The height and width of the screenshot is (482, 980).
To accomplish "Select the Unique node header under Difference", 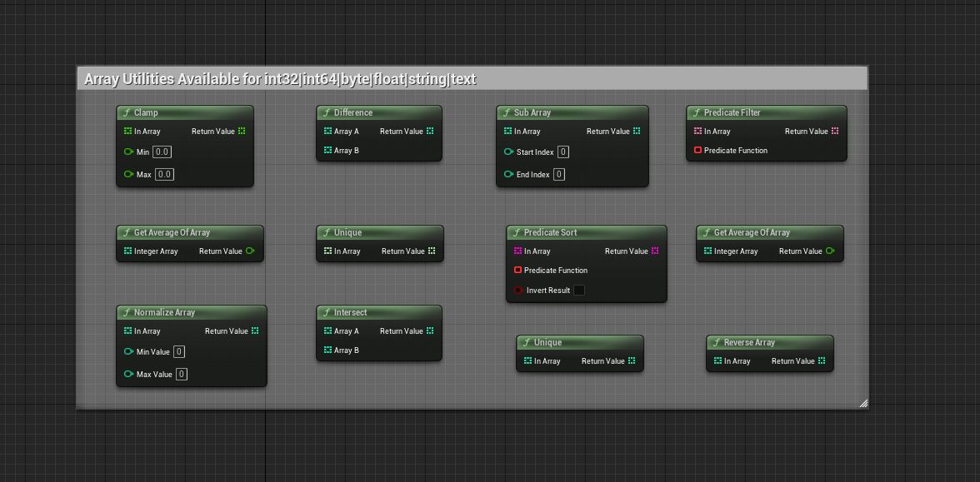I will tap(380, 232).
